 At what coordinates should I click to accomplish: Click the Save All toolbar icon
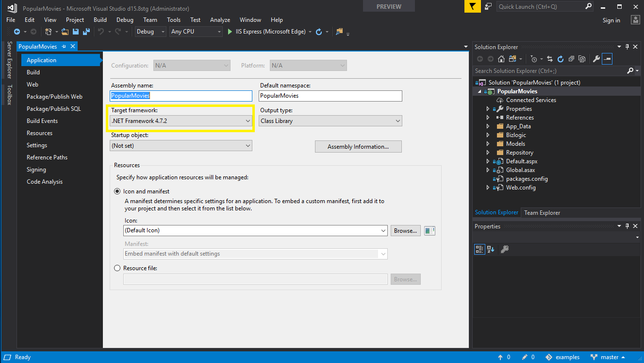coord(86,32)
